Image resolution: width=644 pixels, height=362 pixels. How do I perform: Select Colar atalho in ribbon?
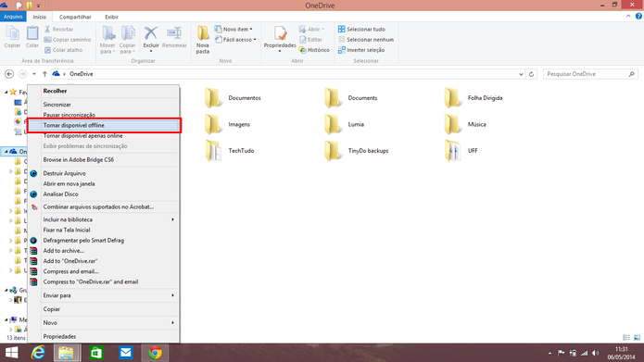click(x=63, y=50)
